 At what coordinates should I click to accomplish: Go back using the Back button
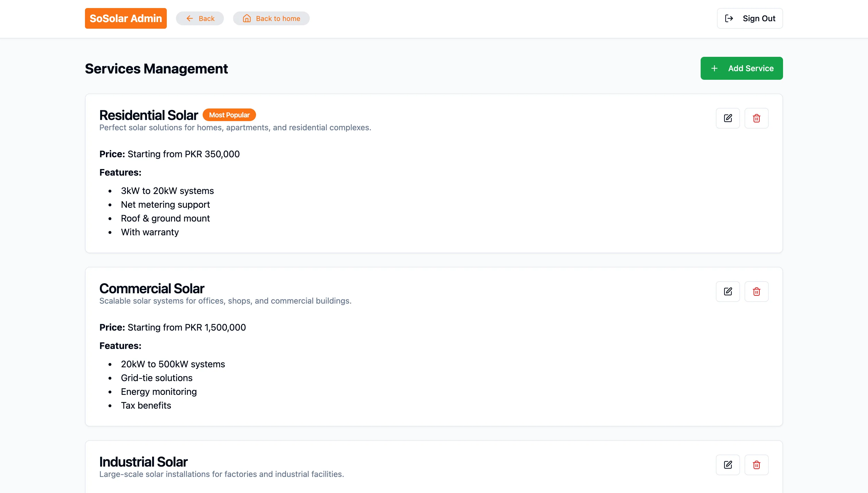[x=200, y=18]
